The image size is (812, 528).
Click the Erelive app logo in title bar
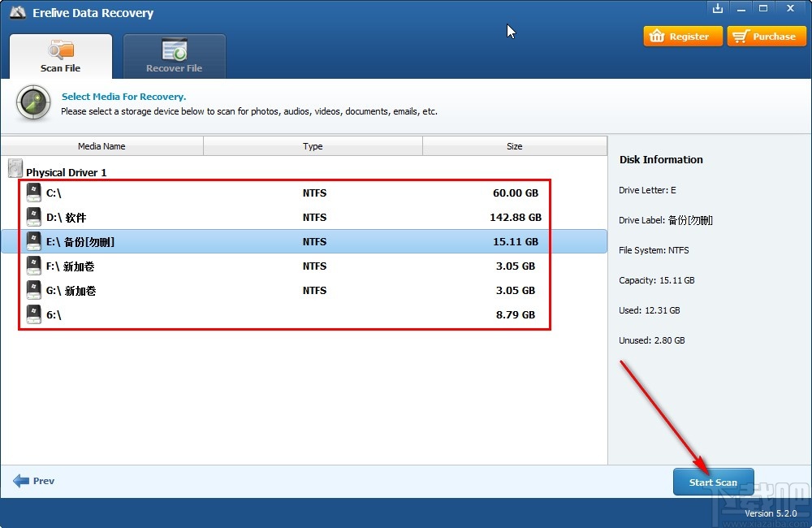[18, 13]
